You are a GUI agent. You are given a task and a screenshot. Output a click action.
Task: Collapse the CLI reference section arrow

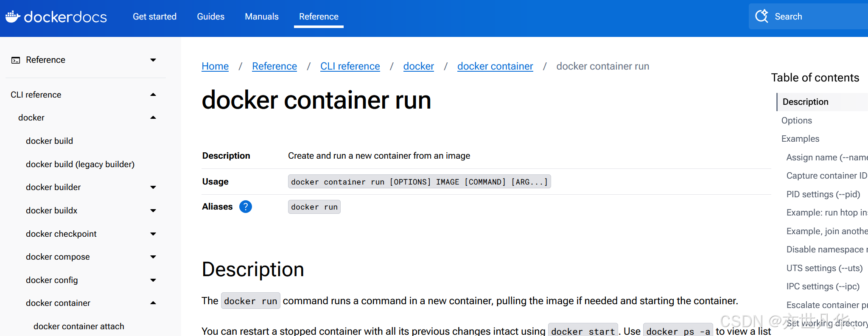point(153,95)
